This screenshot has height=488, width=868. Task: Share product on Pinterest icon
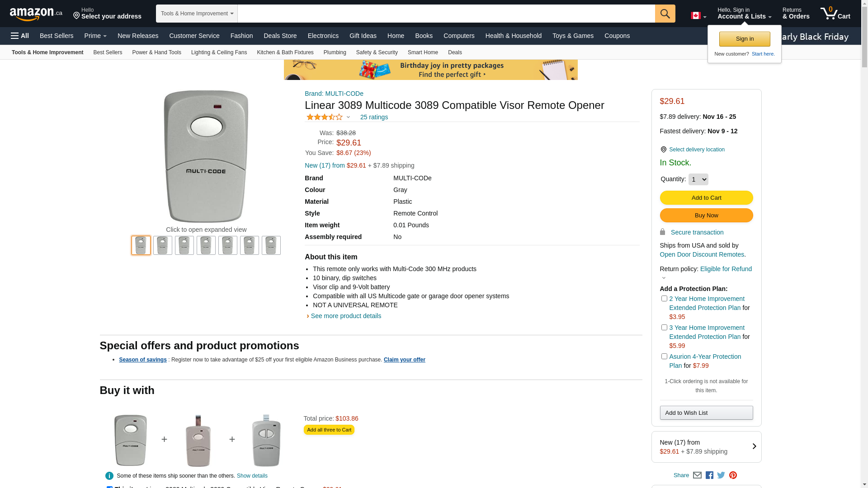pos(733,475)
